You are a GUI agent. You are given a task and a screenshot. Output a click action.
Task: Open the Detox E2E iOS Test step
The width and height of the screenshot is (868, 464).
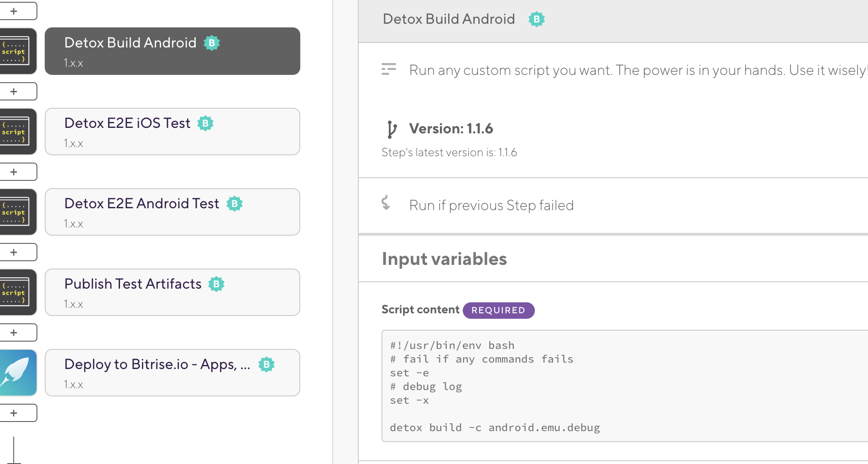[173, 132]
